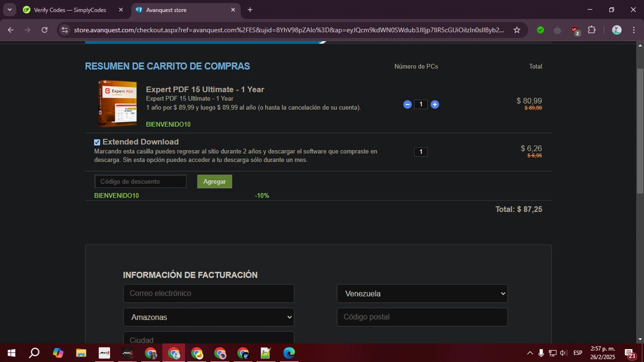Close the Verify Codes tab

pos(121,10)
